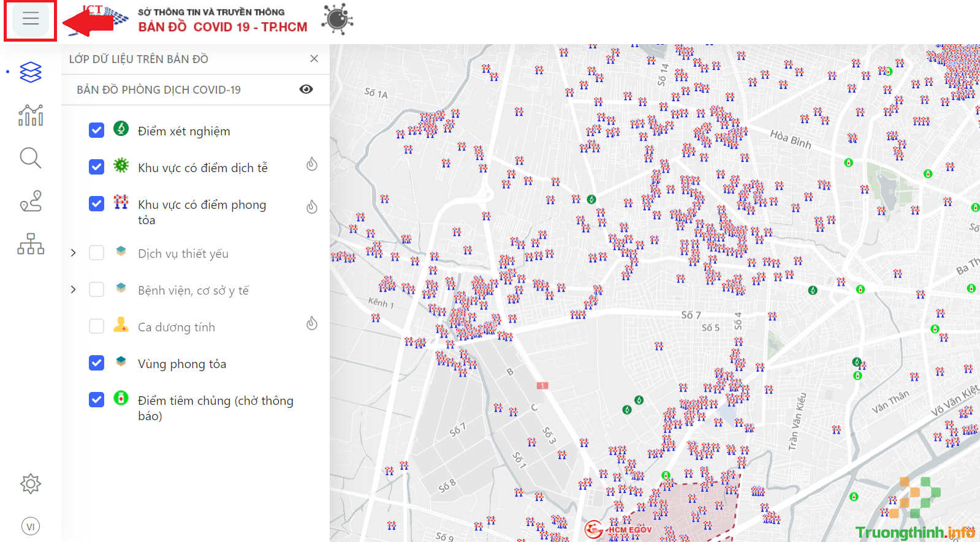Image resolution: width=980 pixels, height=542 pixels.
Task: Click the LỚP DỮ LIỆU TRÊN BẢN ĐỒ heading
Action: click(139, 59)
